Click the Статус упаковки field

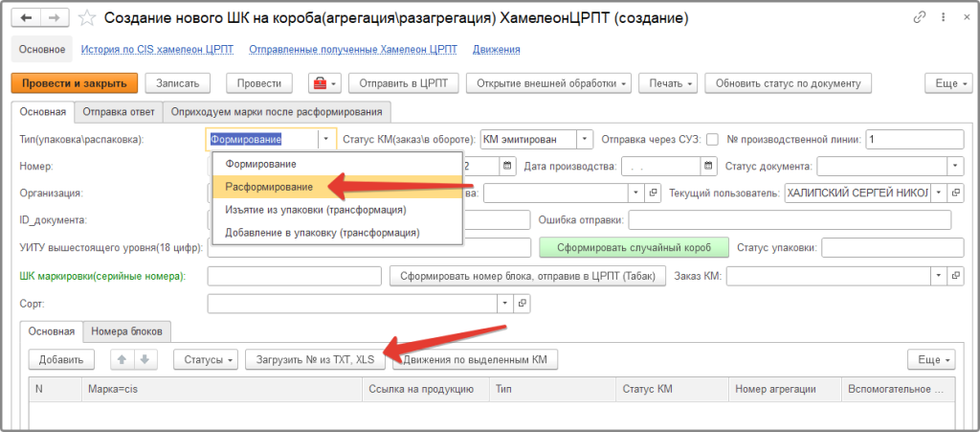point(893,247)
